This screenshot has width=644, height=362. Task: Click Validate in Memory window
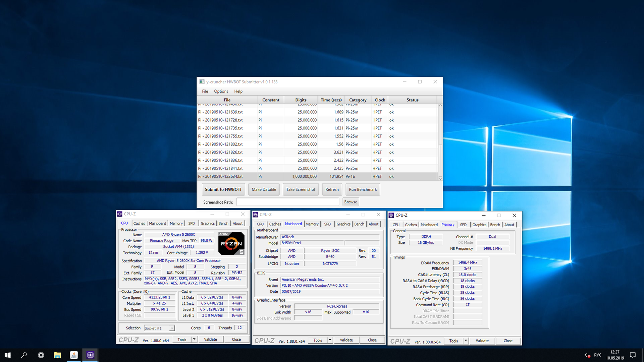point(482,341)
